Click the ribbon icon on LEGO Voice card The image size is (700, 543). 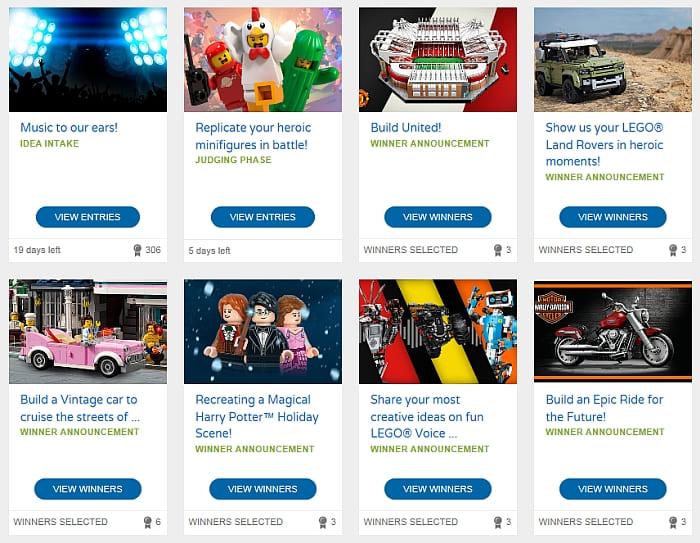(x=498, y=522)
